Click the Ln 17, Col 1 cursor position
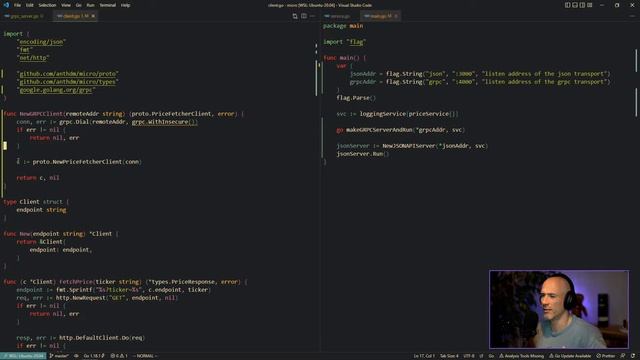 click(424, 356)
